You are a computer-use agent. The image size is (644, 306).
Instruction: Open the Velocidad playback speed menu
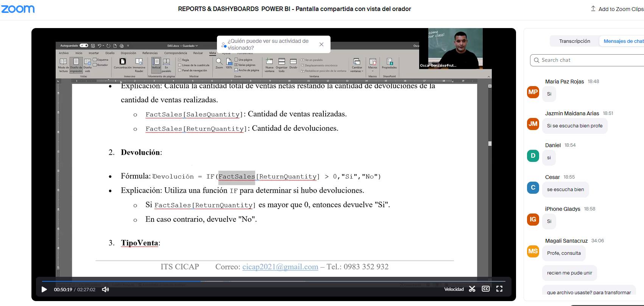pyautogui.click(x=454, y=289)
